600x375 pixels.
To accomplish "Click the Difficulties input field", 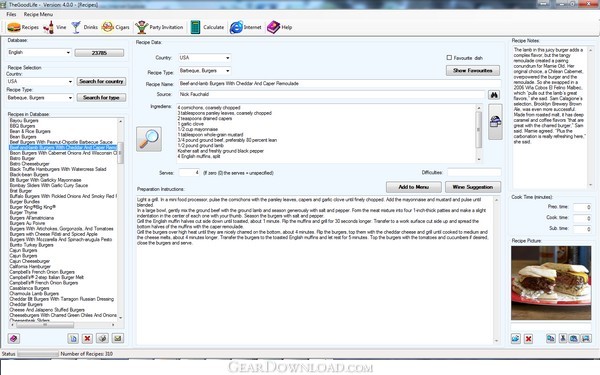I will pos(474,173).
